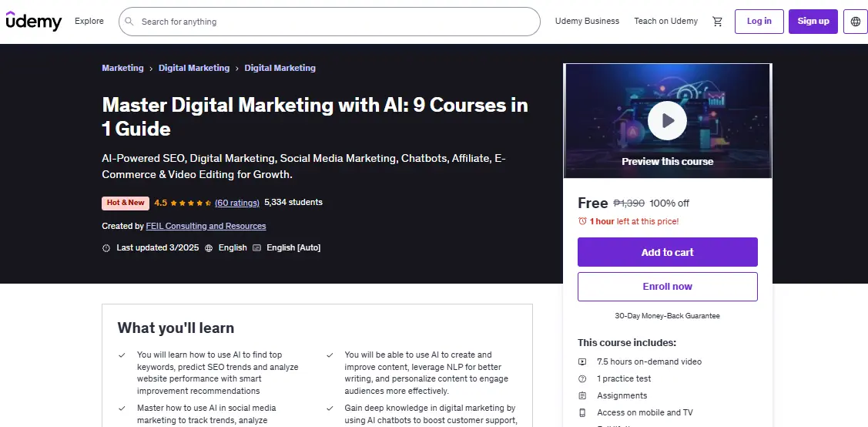The image size is (868, 427).
Task: Click the star rating icons
Action: tap(191, 203)
